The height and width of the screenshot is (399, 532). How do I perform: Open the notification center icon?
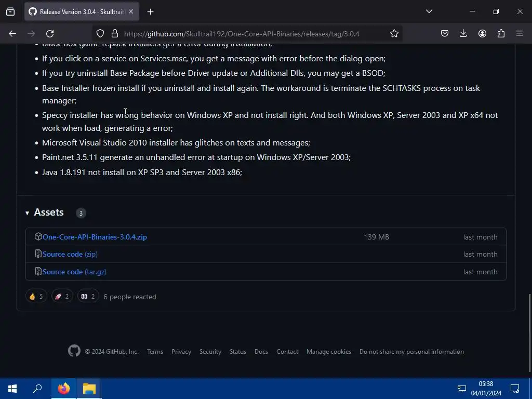(515, 389)
